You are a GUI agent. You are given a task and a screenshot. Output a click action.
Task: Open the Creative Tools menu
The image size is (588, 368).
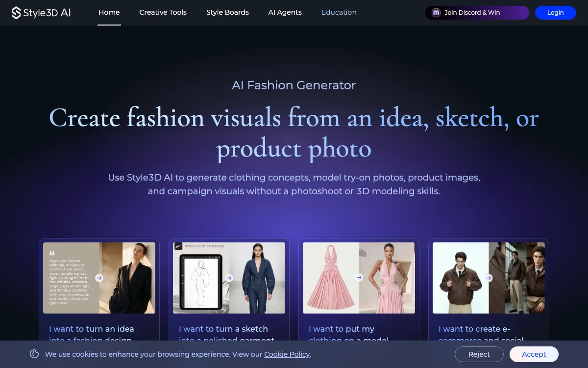163,12
